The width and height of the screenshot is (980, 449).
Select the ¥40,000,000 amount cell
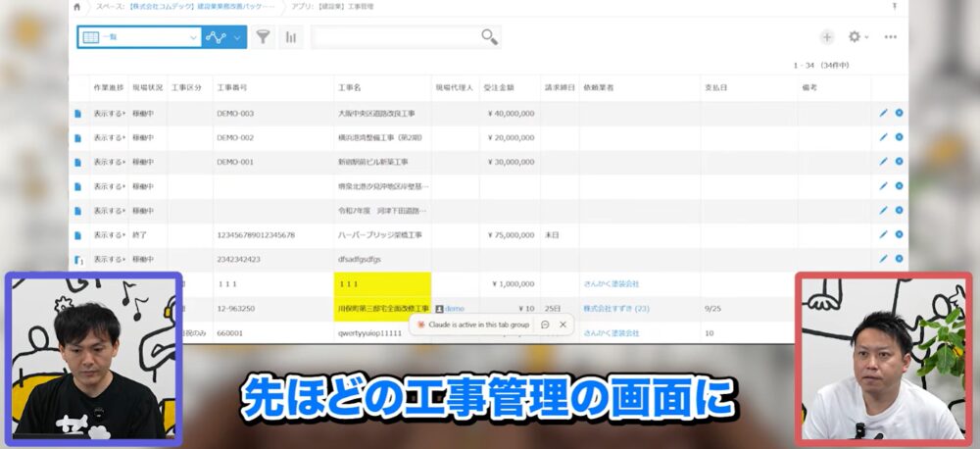(511, 114)
